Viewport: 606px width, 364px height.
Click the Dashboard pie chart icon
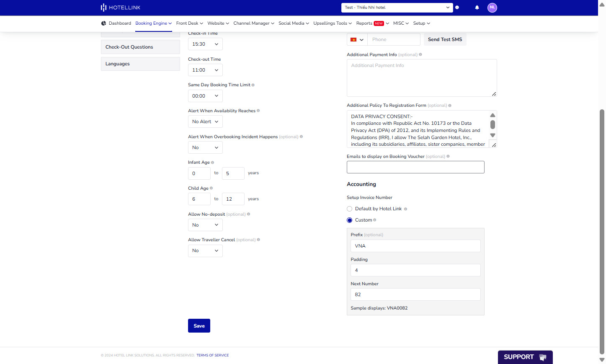[x=103, y=23]
